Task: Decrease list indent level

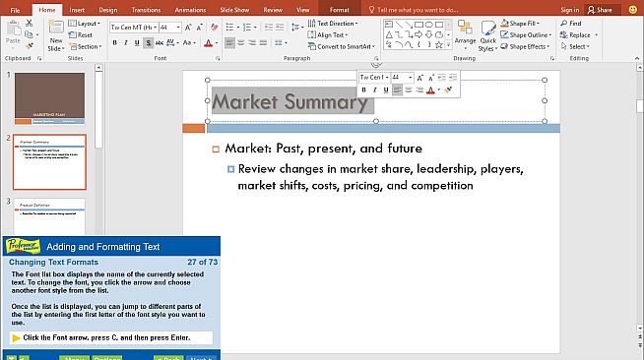Action: point(268,28)
